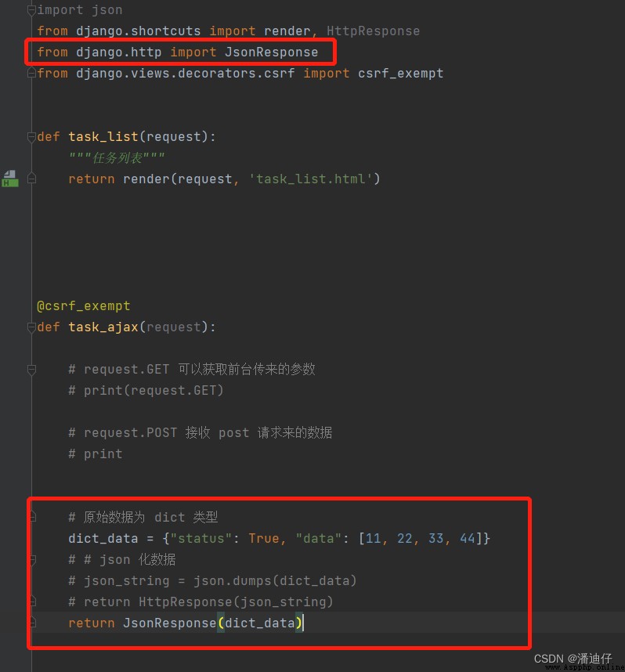Click the "data" key string
Screen dimensions: 625x672
319,538
